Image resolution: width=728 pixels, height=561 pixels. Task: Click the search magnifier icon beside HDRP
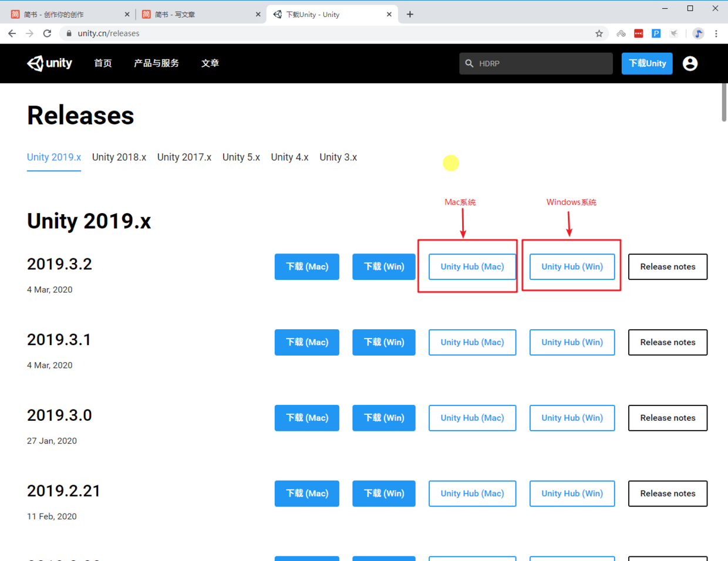tap(469, 63)
